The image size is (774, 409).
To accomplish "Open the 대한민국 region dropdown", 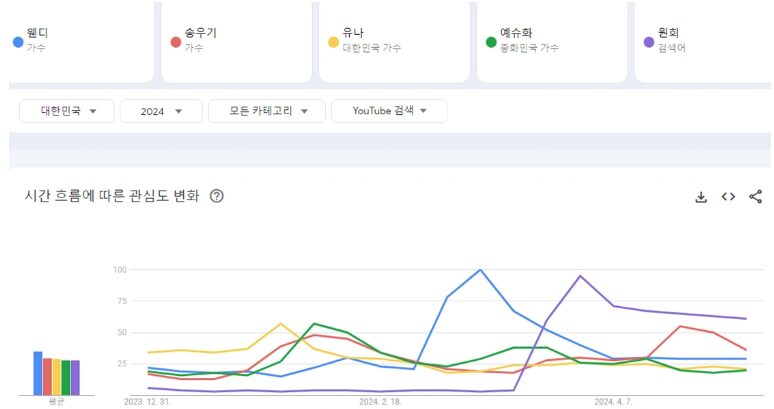I will (x=68, y=111).
